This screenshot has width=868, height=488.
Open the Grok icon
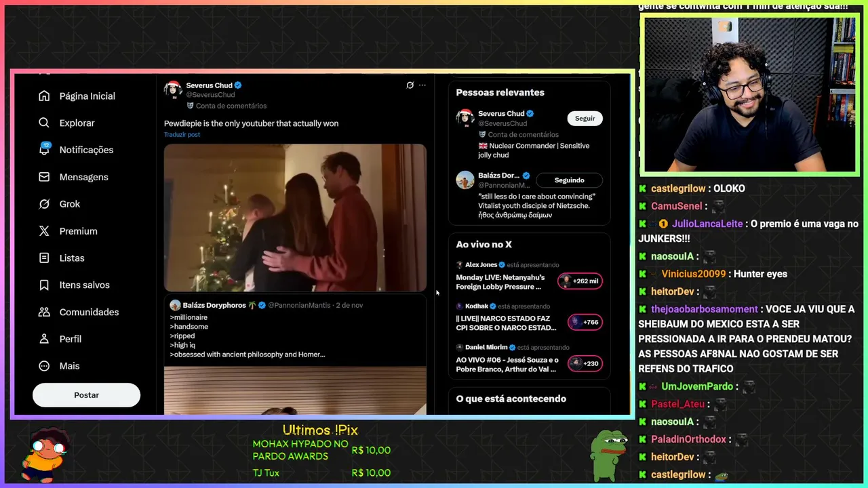coord(44,204)
